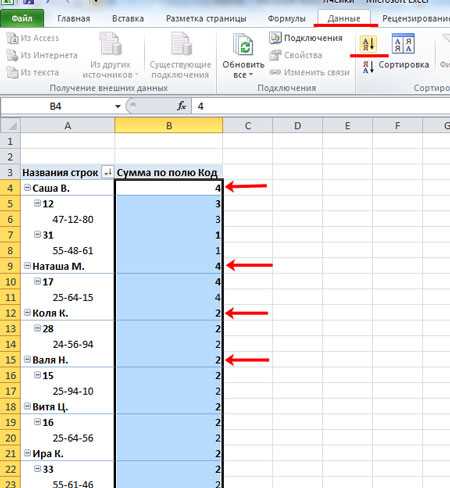450x488 pixels.
Task: Open the Файл tab
Action: pyautogui.click(x=22, y=18)
